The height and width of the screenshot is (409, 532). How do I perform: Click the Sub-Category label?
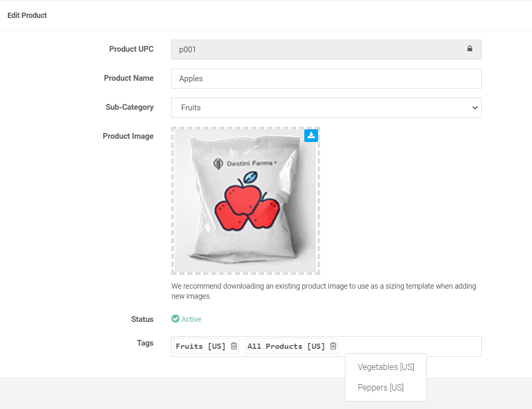pyautogui.click(x=129, y=107)
